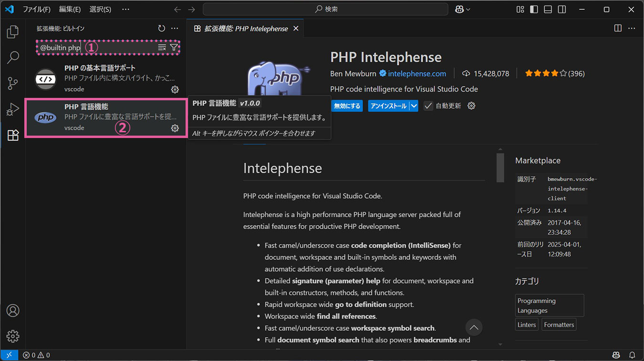
Task: Click the 無効にする button
Action: pos(347,106)
